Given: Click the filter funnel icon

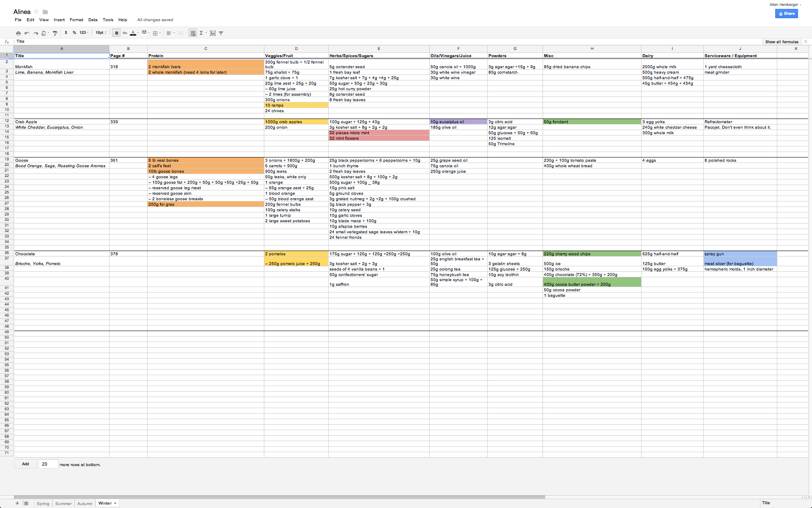Looking at the screenshot, I should tap(221, 33).
